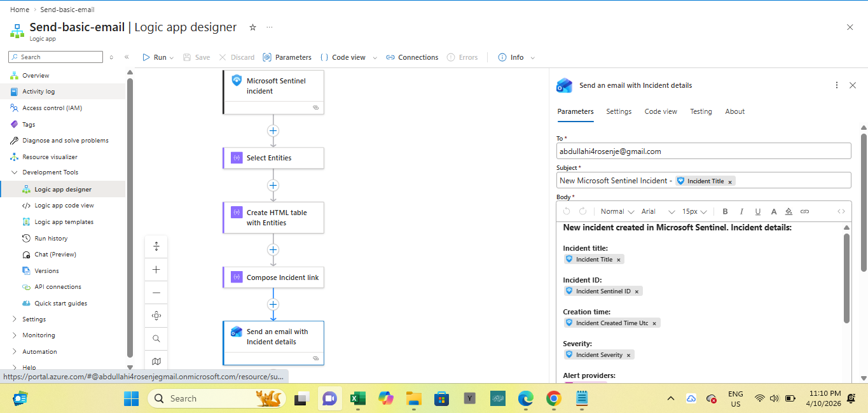Open Quick start guides
Image resolution: width=868 pixels, height=413 pixels.
point(60,304)
